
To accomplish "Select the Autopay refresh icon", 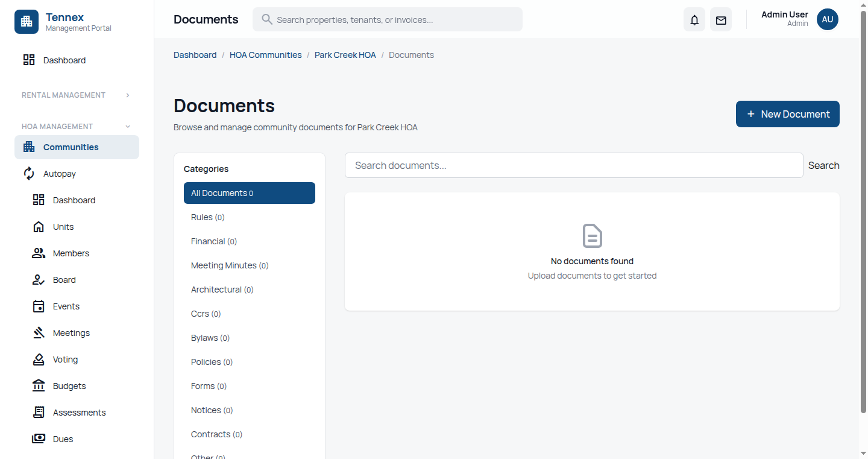I will [28, 173].
